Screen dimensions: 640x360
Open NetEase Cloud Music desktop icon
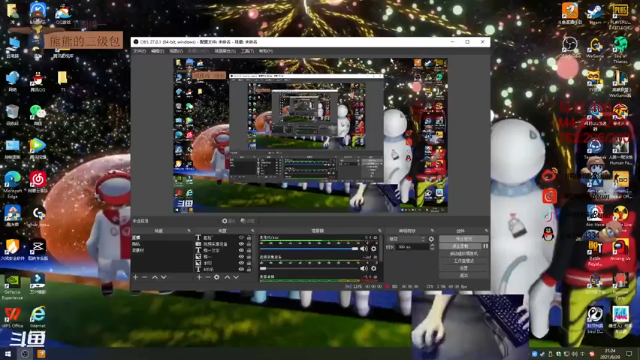tap(38, 182)
